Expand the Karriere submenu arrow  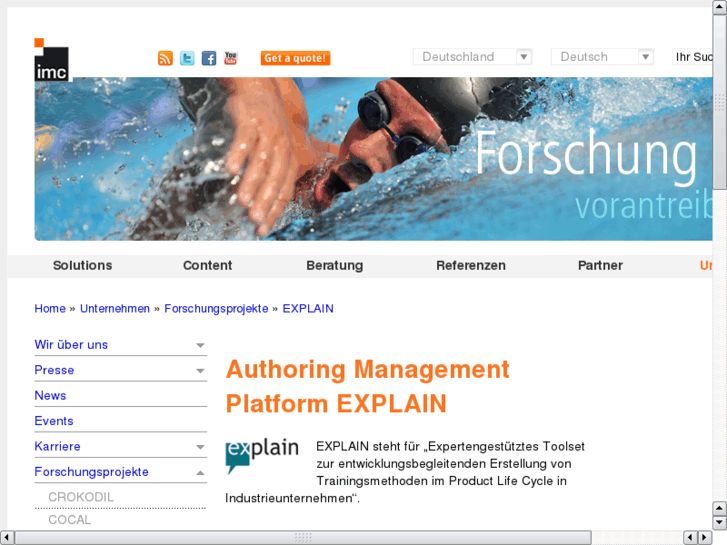pos(200,448)
